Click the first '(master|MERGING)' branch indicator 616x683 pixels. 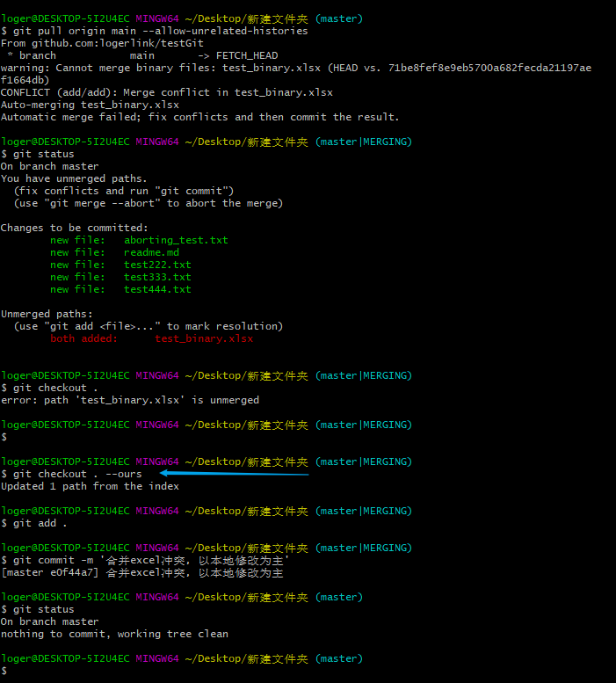click(364, 142)
